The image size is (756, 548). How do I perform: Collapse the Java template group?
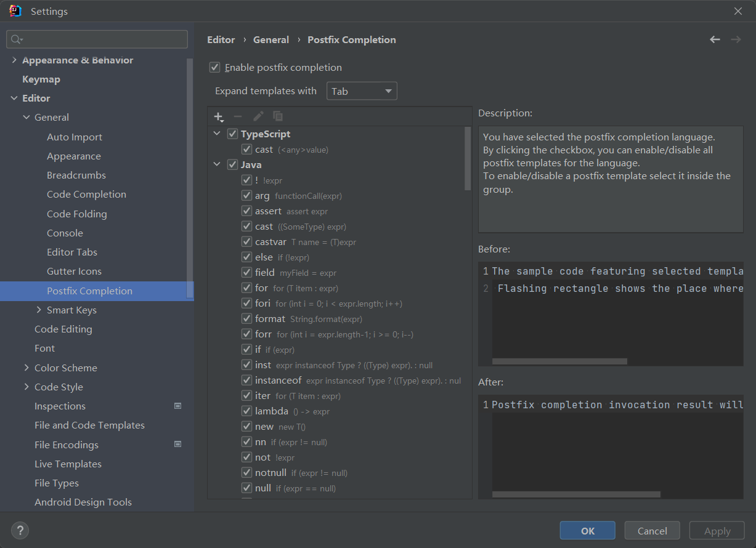point(217,164)
